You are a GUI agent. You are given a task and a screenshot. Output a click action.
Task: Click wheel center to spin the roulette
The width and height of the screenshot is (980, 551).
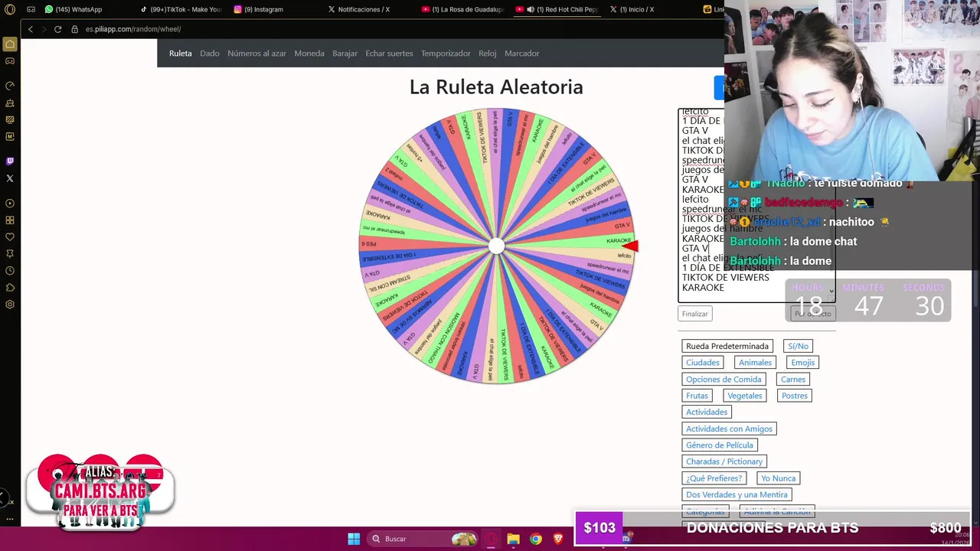point(497,246)
